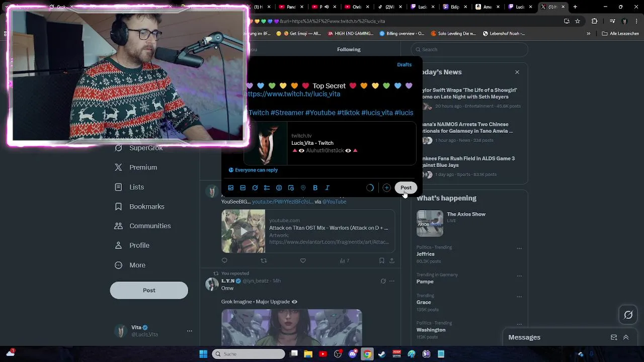Open Chrome media controls icon
This screenshot has width=644, height=362.
tap(612, 21)
